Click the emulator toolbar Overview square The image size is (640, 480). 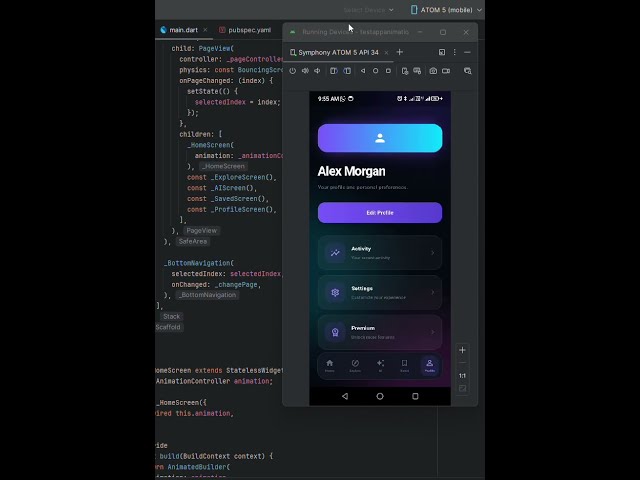(x=388, y=71)
